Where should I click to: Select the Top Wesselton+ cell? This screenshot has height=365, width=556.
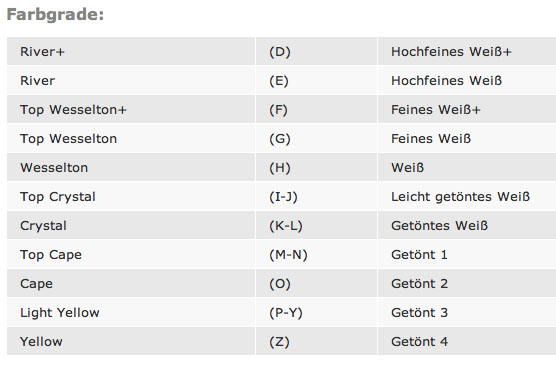pyautogui.click(x=131, y=110)
